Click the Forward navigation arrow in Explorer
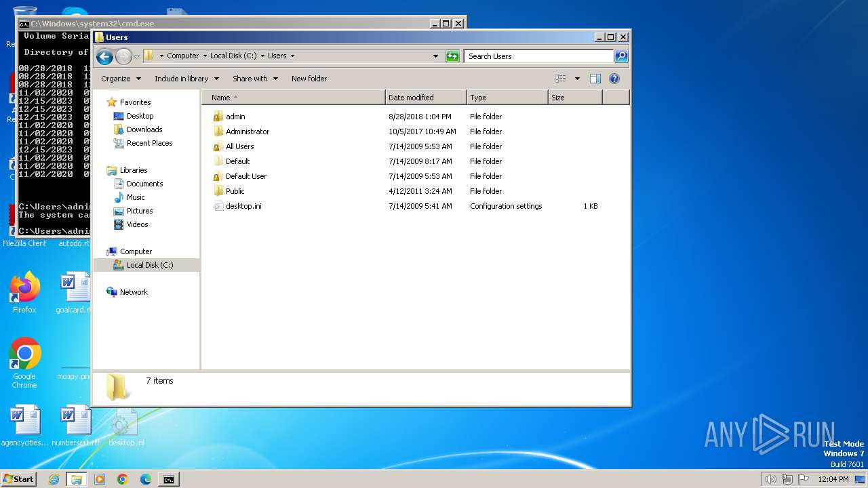The image size is (868, 488). pyautogui.click(x=123, y=56)
